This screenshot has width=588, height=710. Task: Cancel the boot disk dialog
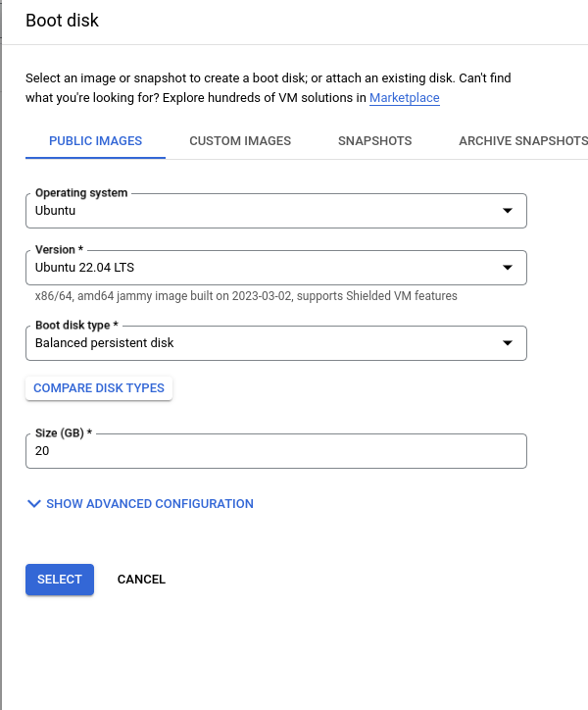coord(141,580)
